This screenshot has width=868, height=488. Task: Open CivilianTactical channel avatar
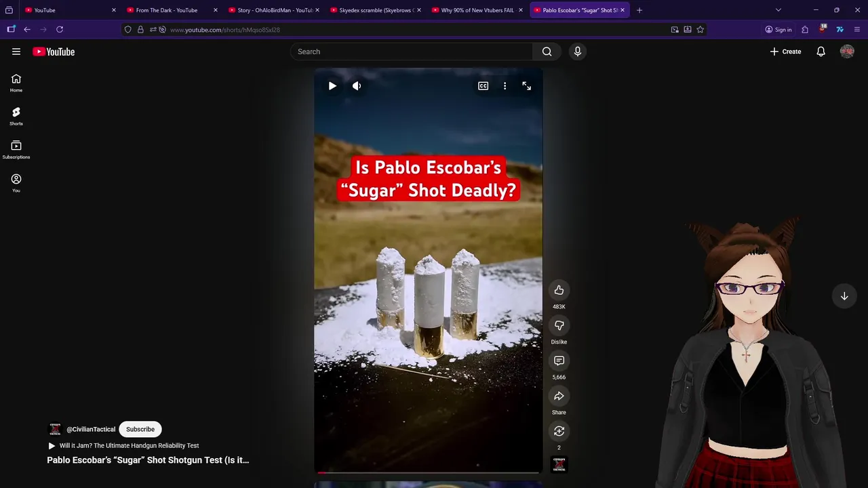tap(55, 429)
